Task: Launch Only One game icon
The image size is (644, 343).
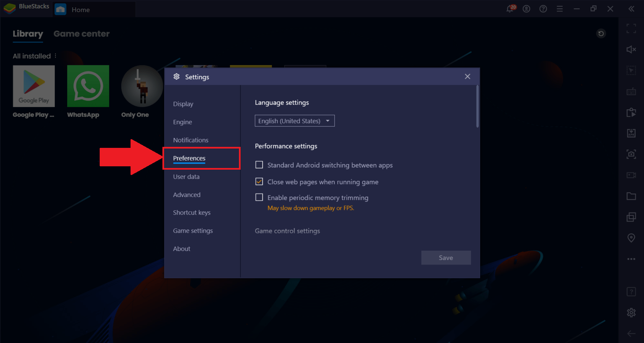Action: pyautogui.click(x=142, y=86)
